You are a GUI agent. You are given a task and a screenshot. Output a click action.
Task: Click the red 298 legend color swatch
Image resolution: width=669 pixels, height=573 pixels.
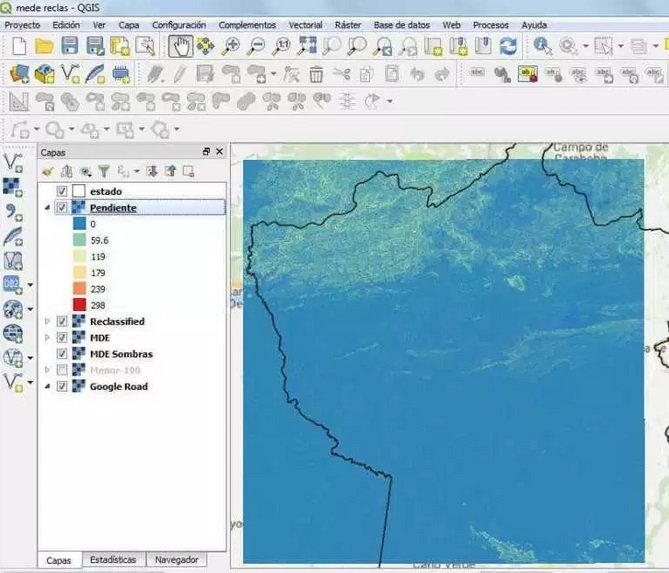pos(79,304)
